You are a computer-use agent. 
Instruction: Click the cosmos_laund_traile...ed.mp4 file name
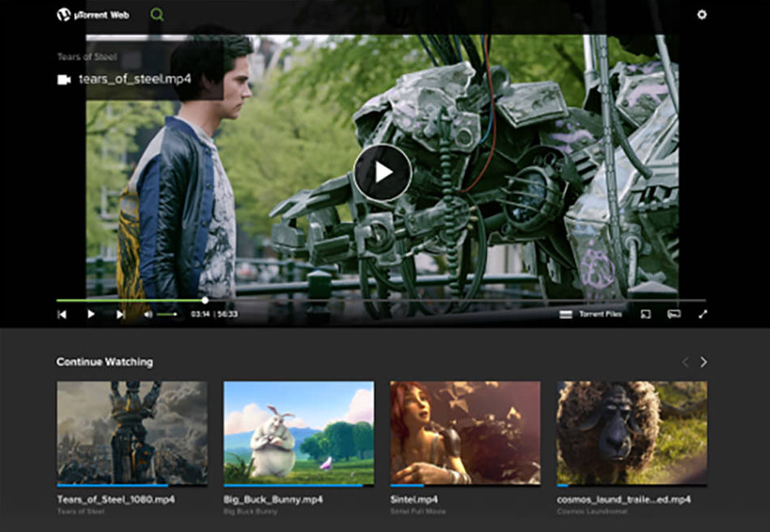click(x=624, y=500)
